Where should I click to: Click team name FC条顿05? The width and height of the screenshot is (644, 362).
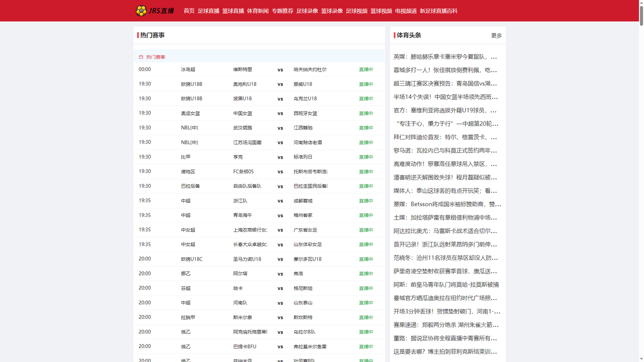point(243,172)
